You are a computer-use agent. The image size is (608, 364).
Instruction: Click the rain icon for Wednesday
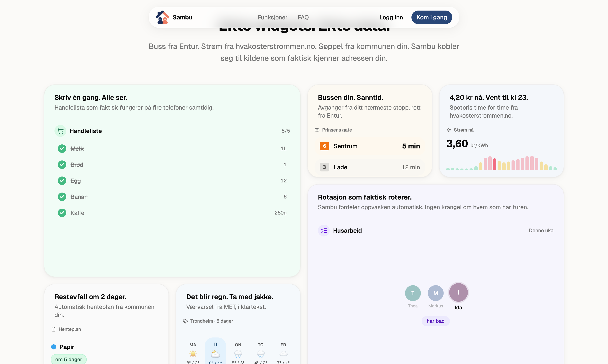pos(238,354)
